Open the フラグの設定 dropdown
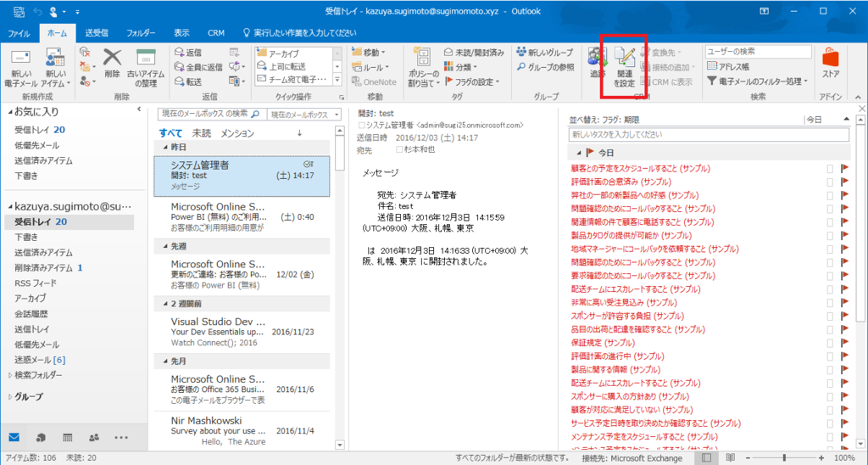 471,81
